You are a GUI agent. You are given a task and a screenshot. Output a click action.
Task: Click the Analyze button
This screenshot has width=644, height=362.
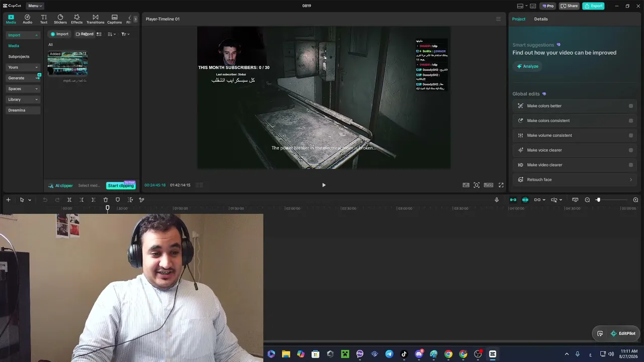527,66
